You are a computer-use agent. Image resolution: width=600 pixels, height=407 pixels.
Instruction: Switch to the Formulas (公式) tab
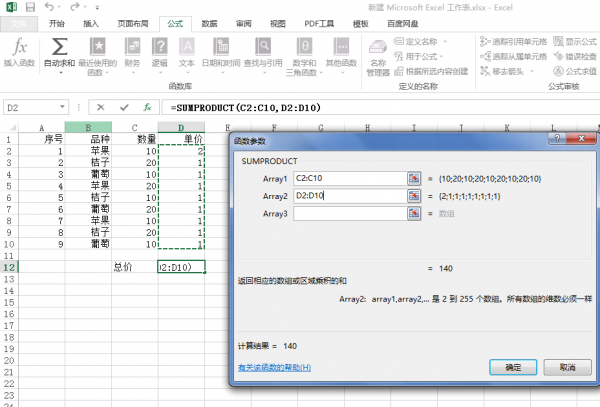pyautogui.click(x=175, y=24)
